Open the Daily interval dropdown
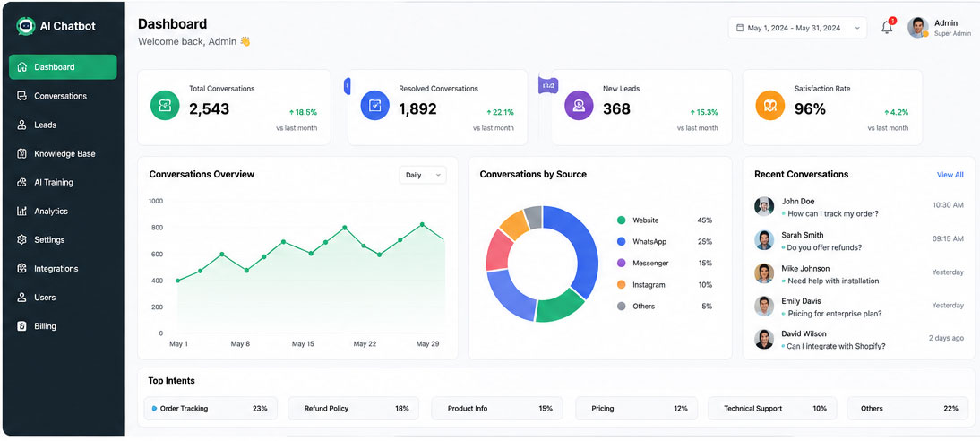Image resolution: width=980 pixels, height=441 pixels. pos(423,175)
